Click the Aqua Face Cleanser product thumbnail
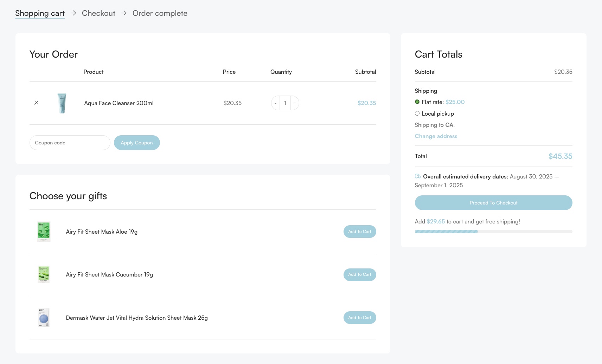The height and width of the screenshot is (364, 602). pos(62,103)
